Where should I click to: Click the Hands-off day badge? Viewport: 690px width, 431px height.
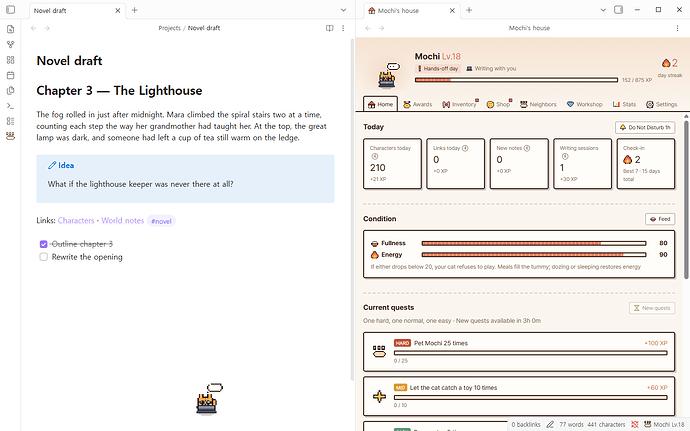coord(437,69)
